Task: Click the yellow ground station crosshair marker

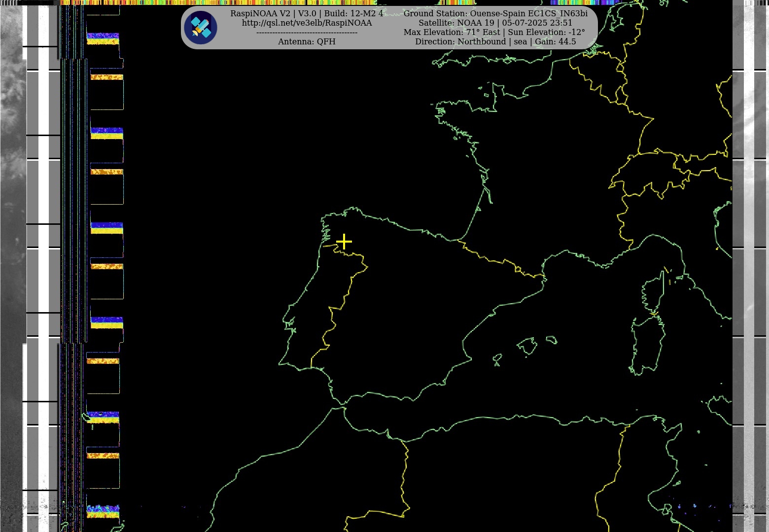Action: click(344, 242)
